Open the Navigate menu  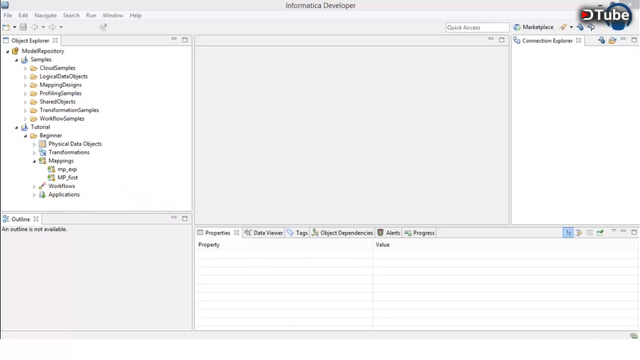tap(45, 15)
